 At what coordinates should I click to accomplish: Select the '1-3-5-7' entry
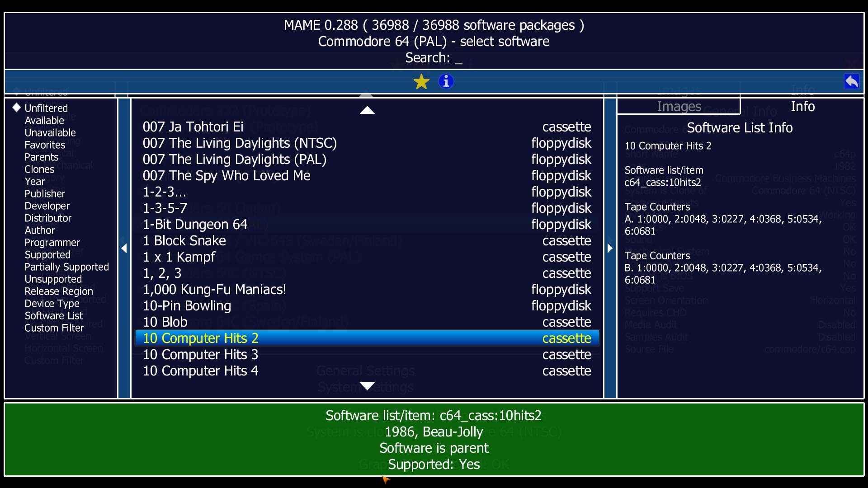(x=367, y=208)
